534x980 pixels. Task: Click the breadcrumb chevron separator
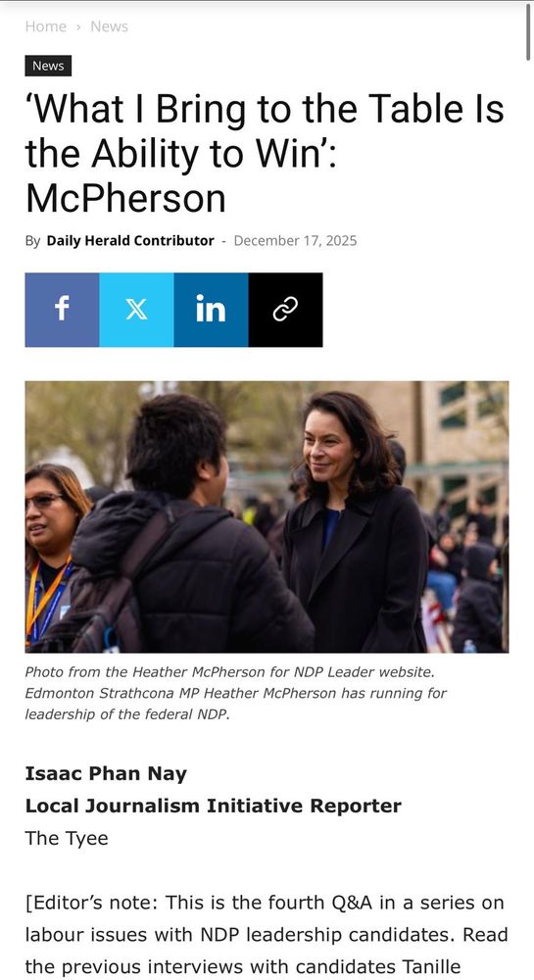click(78, 26)
